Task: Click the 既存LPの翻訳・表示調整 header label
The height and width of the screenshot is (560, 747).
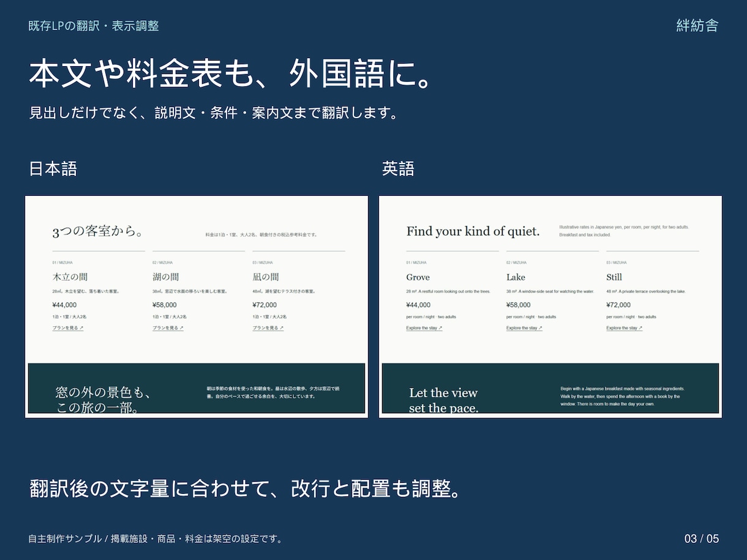Action: tap(94, 26)
